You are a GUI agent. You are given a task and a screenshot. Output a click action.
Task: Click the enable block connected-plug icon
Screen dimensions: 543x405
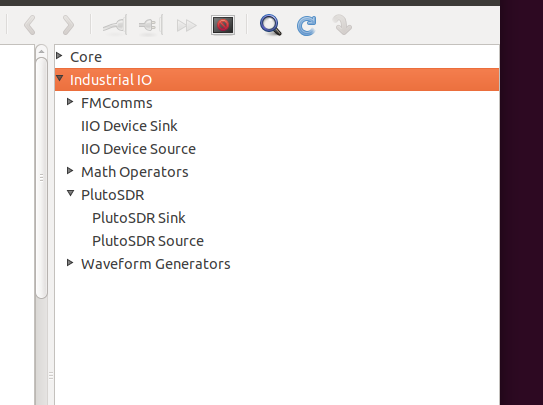115,25
